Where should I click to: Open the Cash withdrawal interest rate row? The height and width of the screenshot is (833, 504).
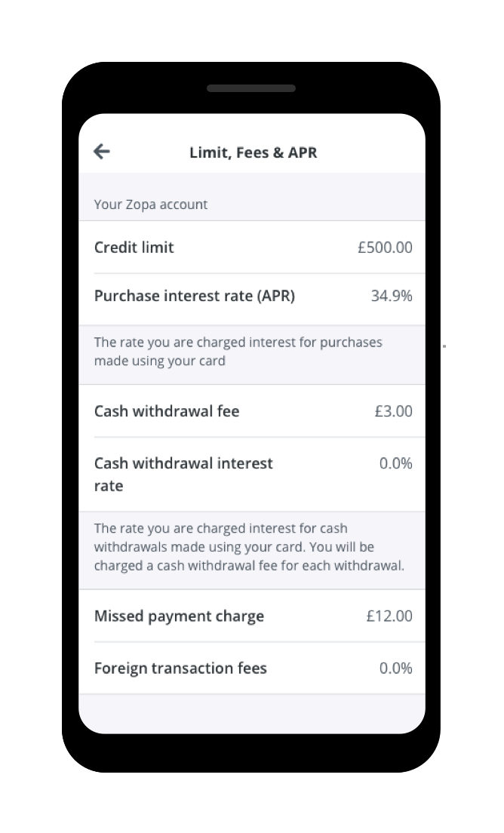click(183, 474)
